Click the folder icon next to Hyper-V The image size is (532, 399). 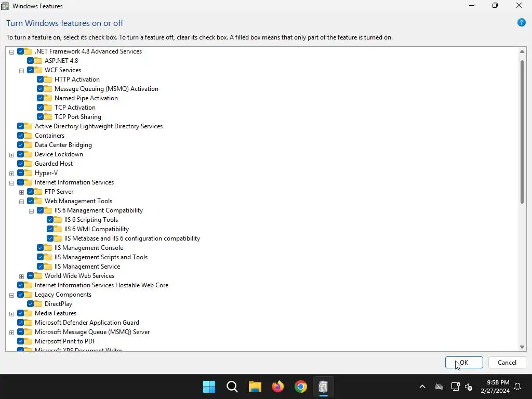(28, 172)
